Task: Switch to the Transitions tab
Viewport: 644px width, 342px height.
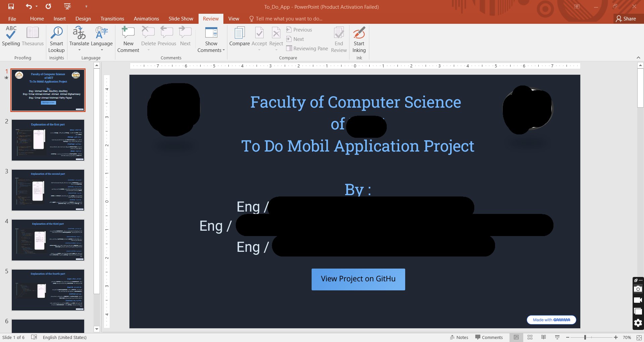Action: (x=112, y=19)
